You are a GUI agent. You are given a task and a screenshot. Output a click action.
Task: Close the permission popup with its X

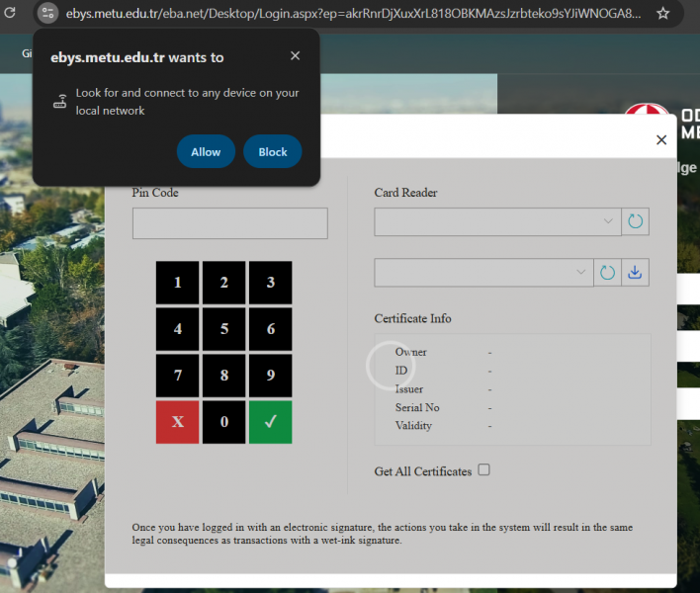(295, 56)
